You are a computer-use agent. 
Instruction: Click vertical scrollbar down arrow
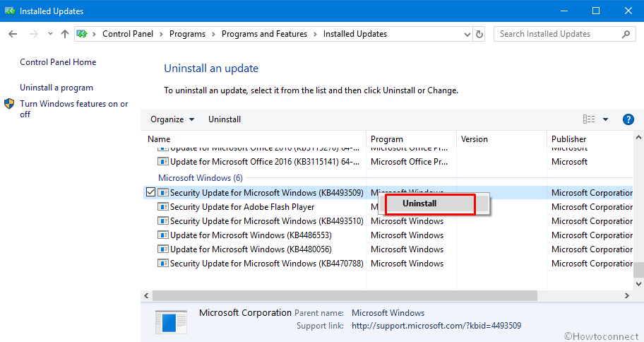638,283
